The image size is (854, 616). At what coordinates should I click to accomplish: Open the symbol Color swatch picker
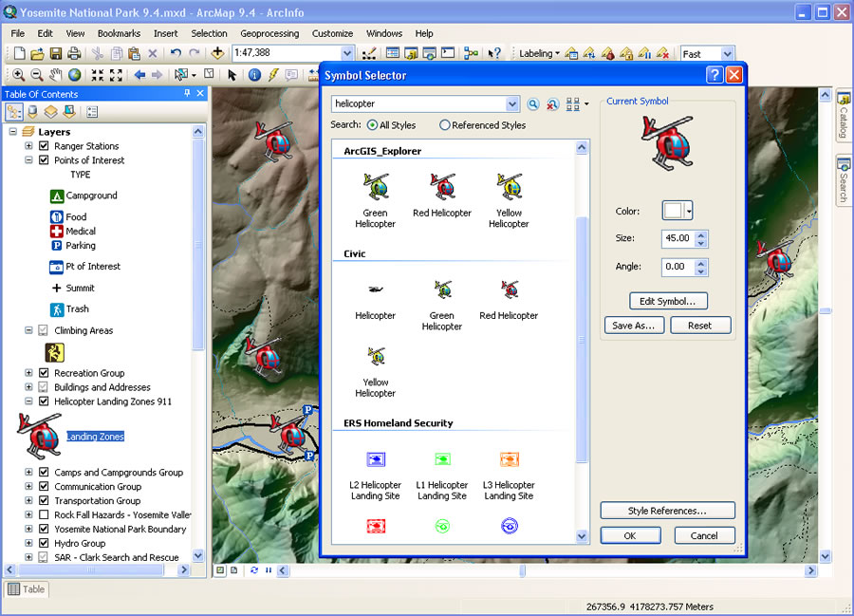677,211
